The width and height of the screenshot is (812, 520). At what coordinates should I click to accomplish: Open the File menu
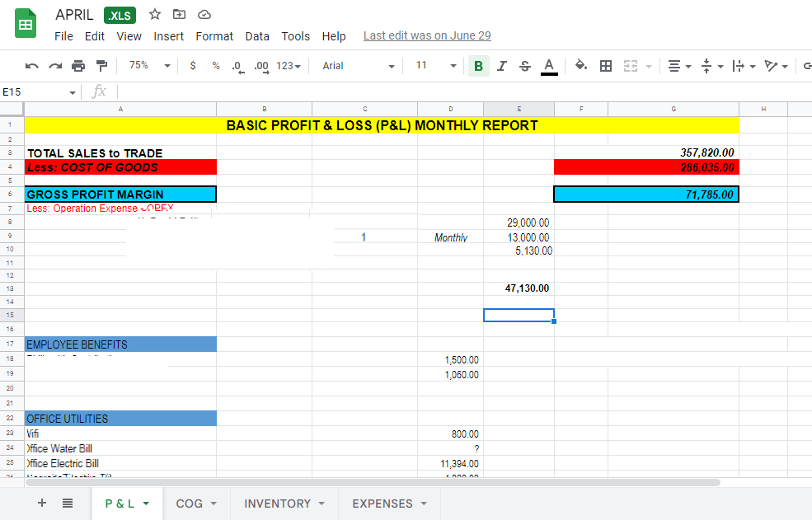coord(63,36)
